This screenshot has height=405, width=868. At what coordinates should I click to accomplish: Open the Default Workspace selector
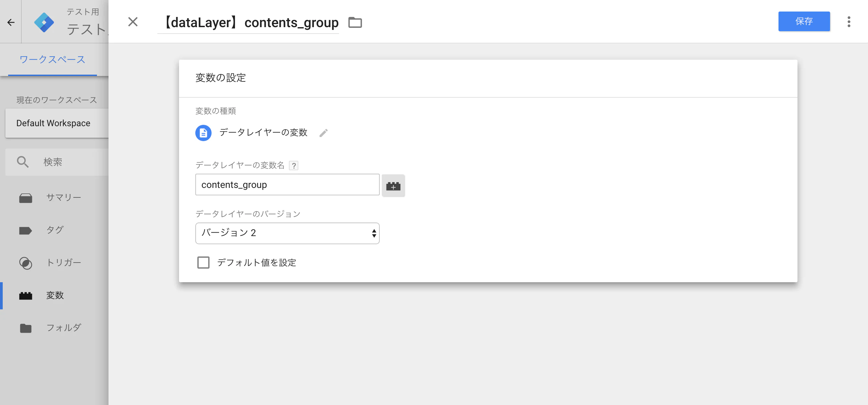tap(57, 123)
